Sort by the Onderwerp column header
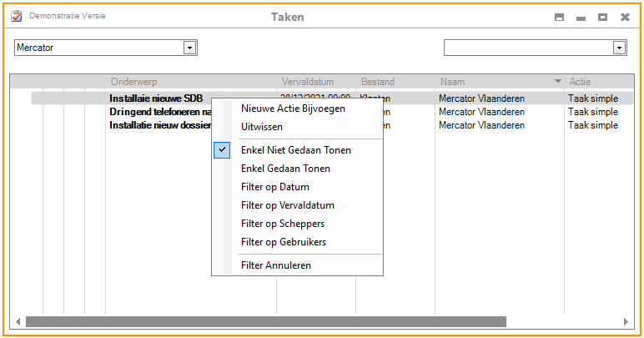 [133, 82]
